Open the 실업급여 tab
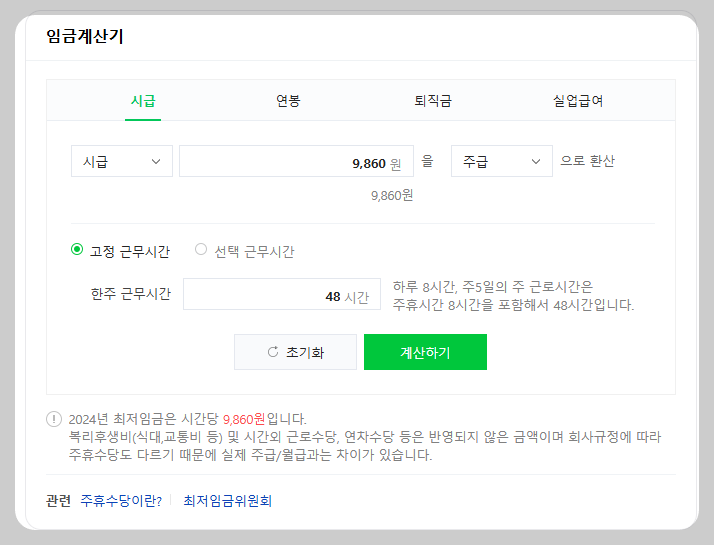The width and height of the screenshot is (714, 545). click(578, 101)
